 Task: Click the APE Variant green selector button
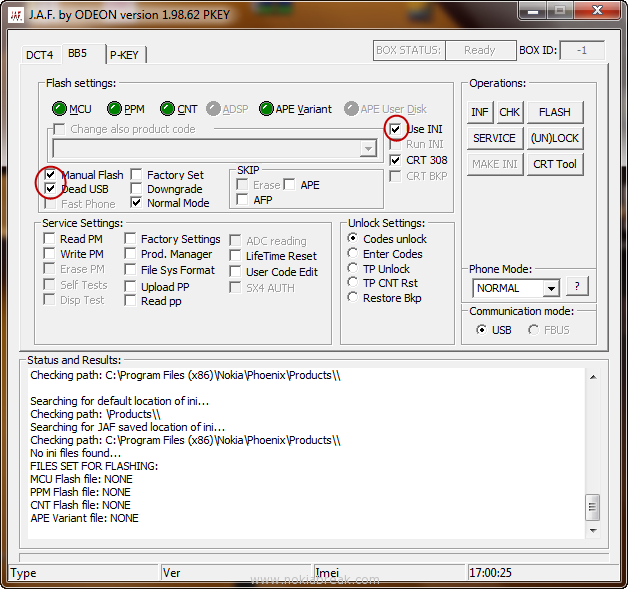[x=266, y=109]
